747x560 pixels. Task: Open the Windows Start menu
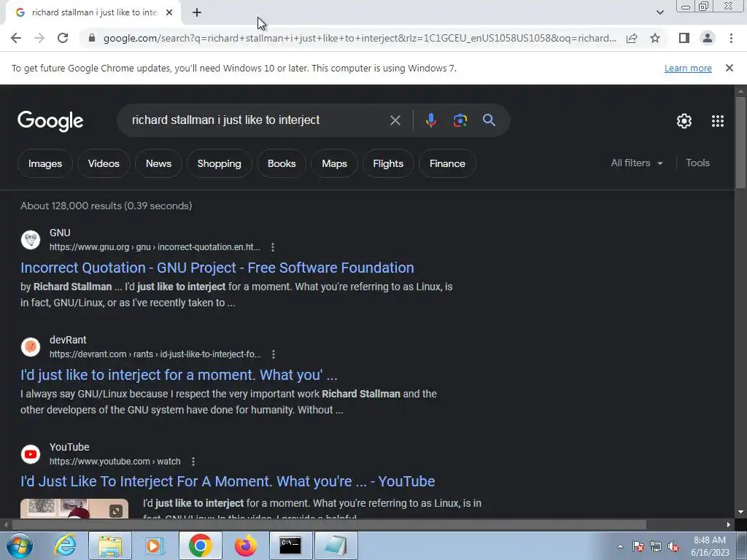coord(19,545)
